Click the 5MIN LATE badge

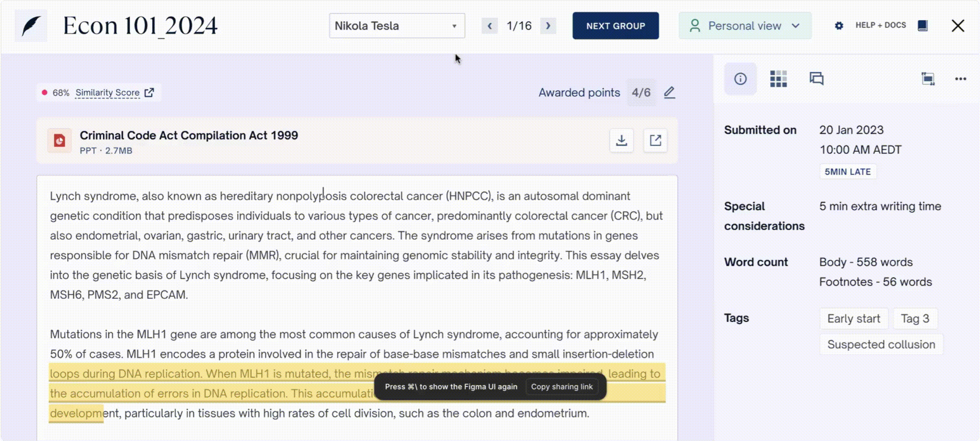pos(848,171)
